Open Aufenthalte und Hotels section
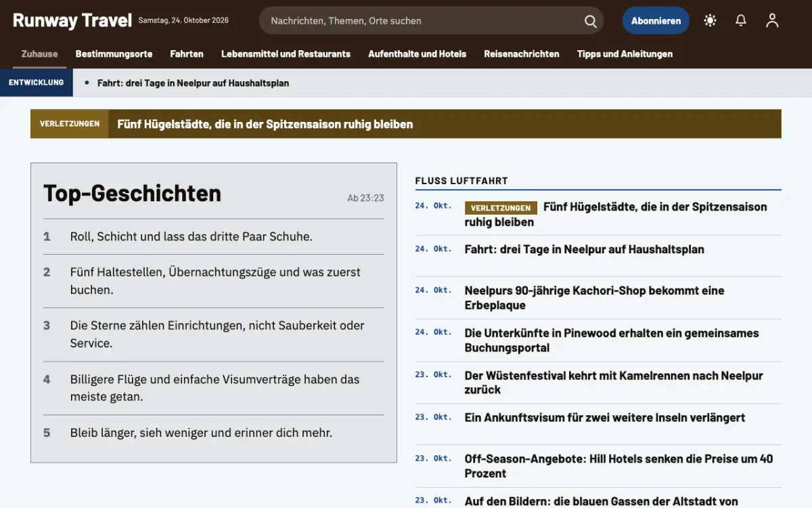 (417, 54)
